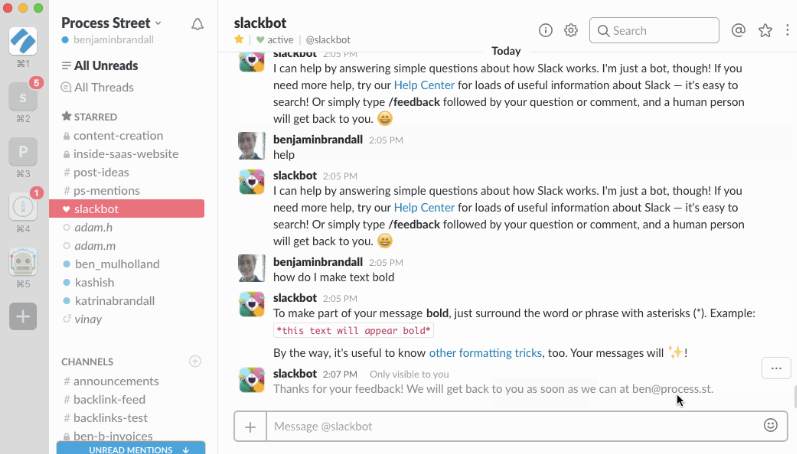
Task: Click the @slackbot handle in header
Action: (x=328, y=40)
